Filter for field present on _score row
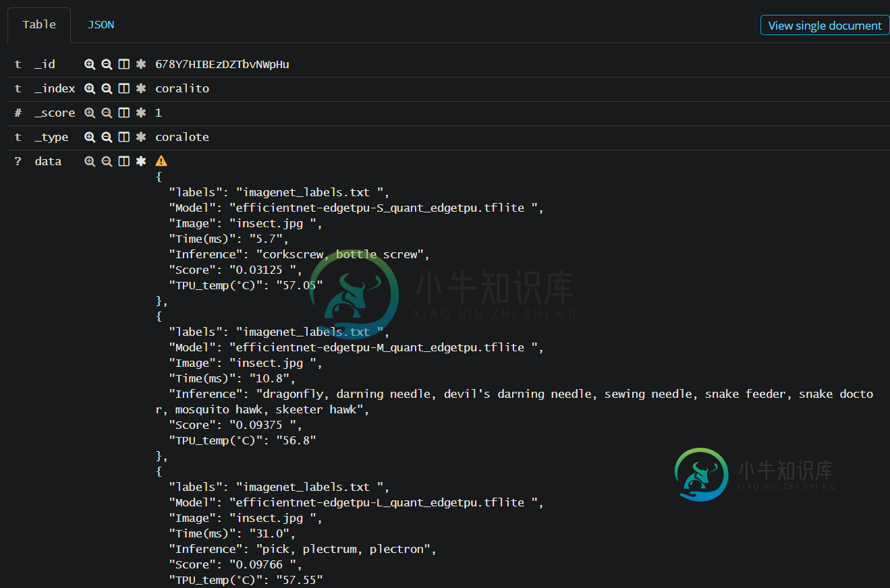 141,113
